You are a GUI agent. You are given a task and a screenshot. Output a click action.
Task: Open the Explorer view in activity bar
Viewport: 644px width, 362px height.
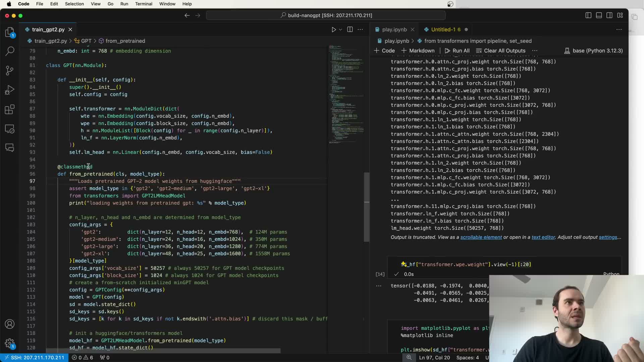10,32
